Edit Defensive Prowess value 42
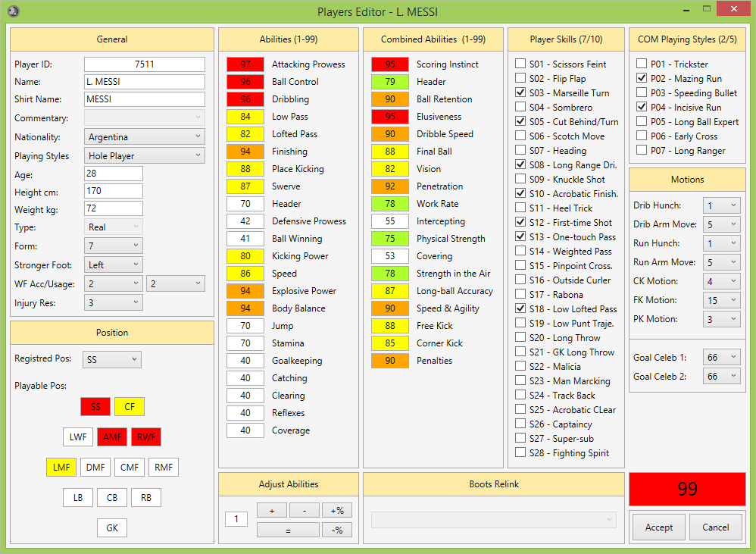 point(245,221)
